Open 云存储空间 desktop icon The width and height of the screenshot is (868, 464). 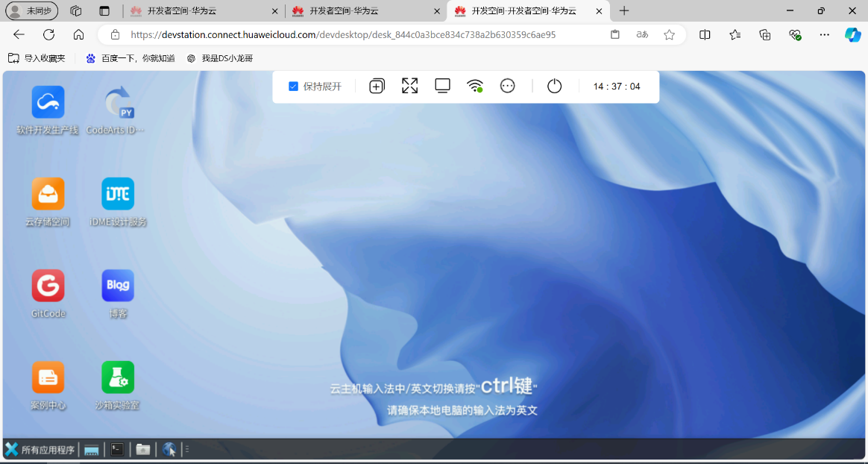48,202
